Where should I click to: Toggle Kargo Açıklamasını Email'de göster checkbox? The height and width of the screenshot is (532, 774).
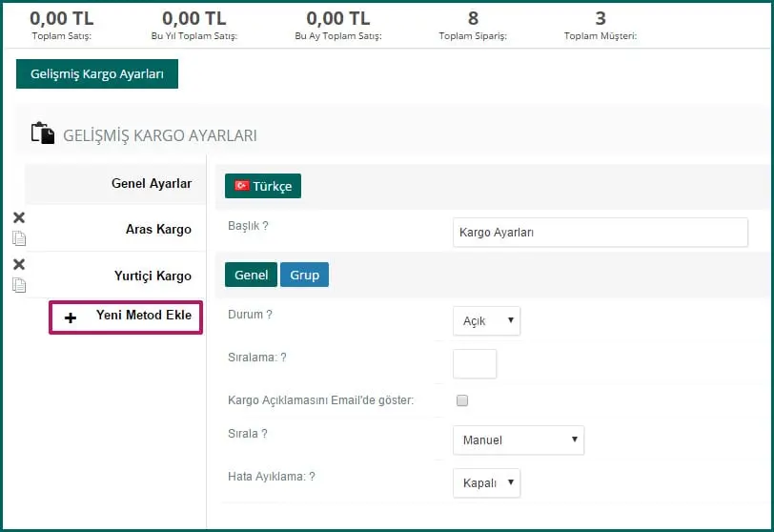[x=462, y=400]
